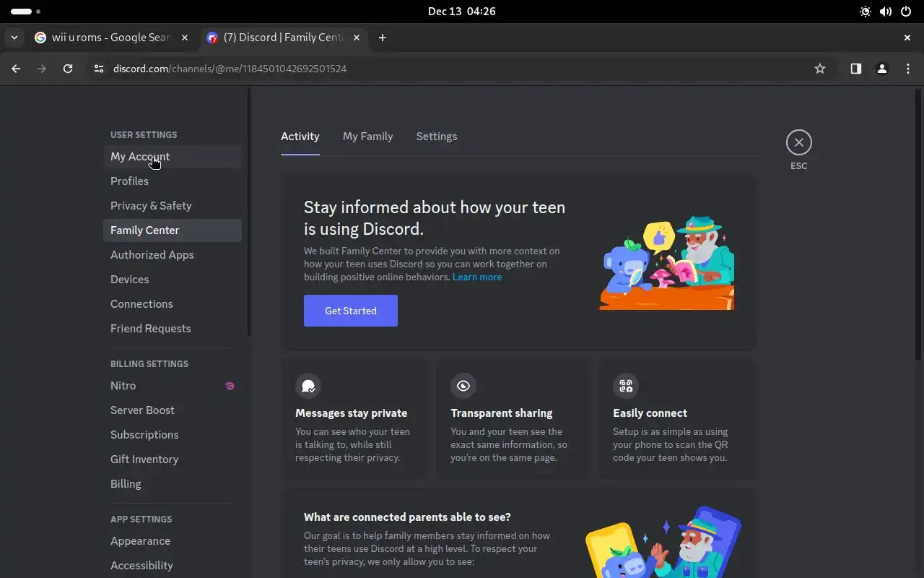This screenshot has width=924, height=578.
Task: Click the Easily connect QR code icon
Action: [x=626, y=386]
